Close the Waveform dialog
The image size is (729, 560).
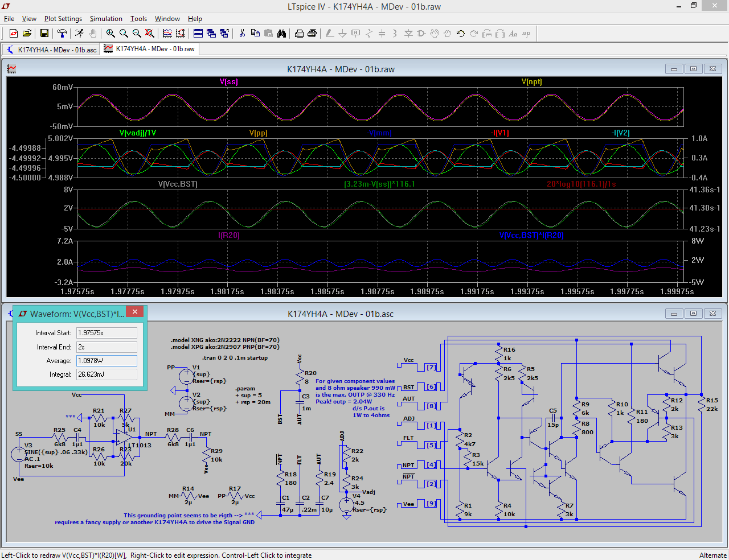coord(134,311)
